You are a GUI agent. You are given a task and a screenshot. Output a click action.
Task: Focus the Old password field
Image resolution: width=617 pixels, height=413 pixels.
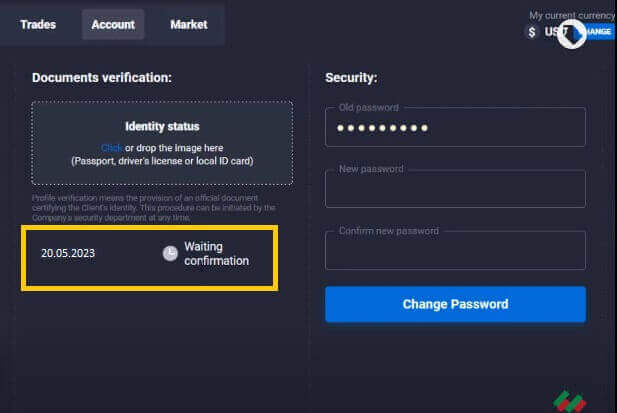point(455,127)
